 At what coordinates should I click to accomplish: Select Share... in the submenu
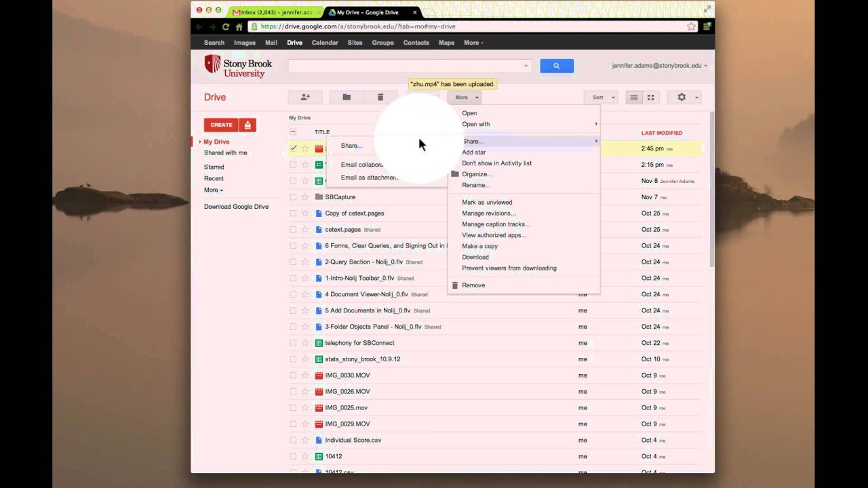tap(351, 146)
